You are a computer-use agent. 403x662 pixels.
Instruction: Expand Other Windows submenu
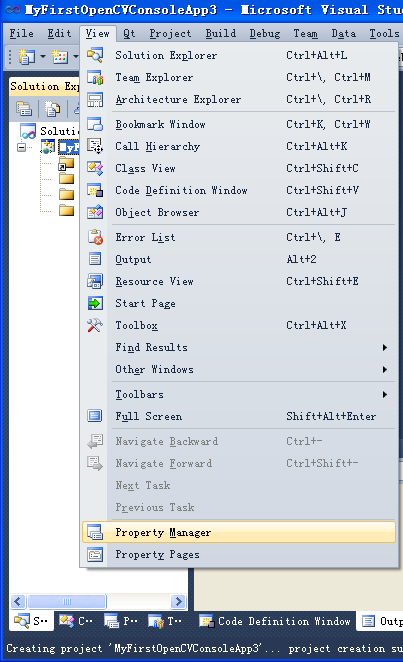[239, 369]
